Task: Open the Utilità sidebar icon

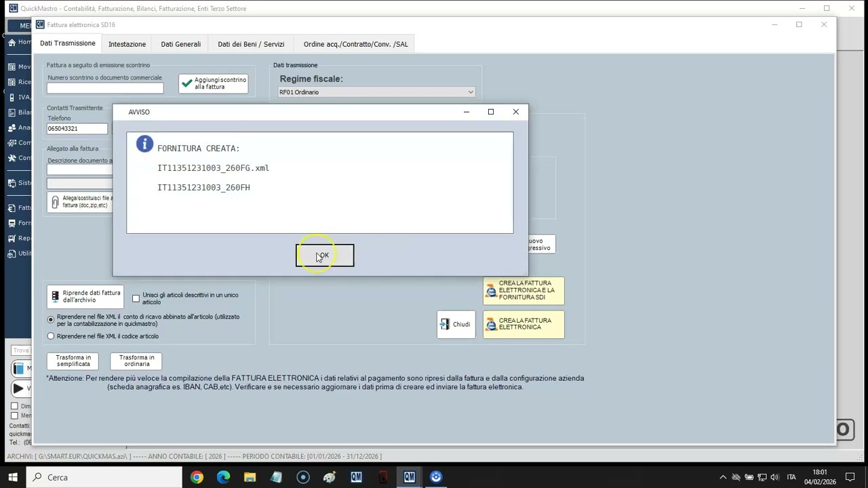Action: click(x=12, y=253)
